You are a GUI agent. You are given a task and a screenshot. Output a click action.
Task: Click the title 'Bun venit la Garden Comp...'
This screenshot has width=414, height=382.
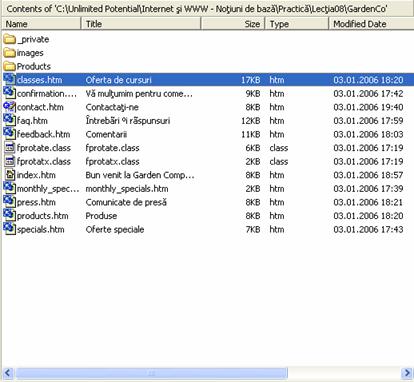[x=140, y=175]
